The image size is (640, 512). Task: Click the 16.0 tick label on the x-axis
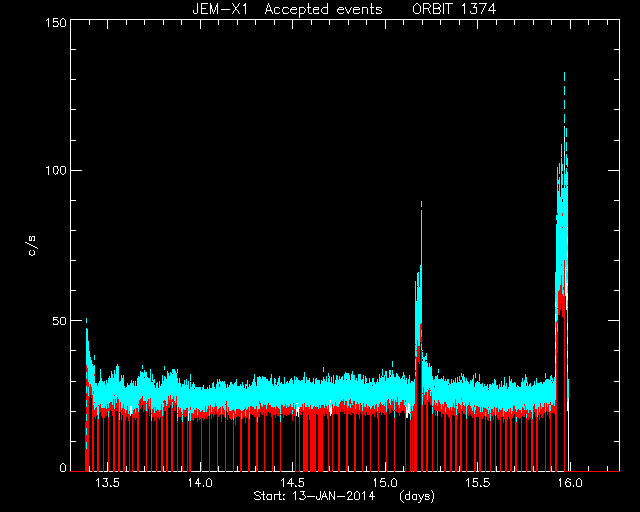pyautogui.click(x=570, y=483)
